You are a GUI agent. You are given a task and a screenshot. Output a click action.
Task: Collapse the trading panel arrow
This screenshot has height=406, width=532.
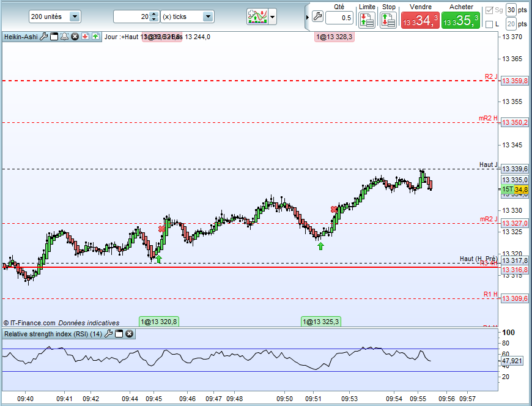click(x=308, y=17)
